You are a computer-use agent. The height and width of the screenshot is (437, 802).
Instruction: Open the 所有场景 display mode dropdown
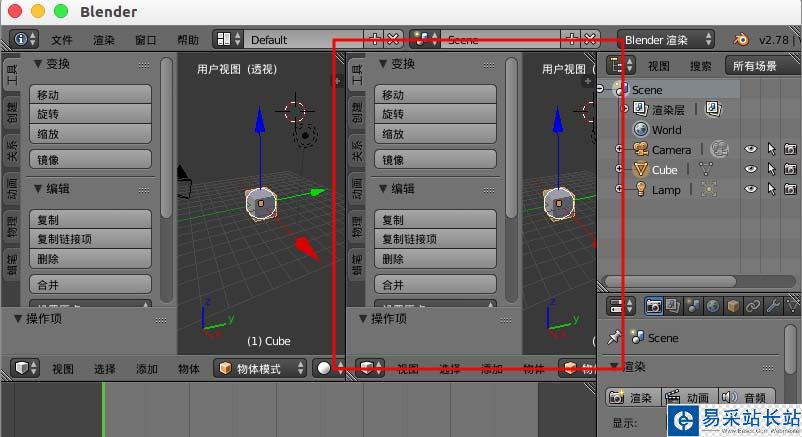point(763,65)
